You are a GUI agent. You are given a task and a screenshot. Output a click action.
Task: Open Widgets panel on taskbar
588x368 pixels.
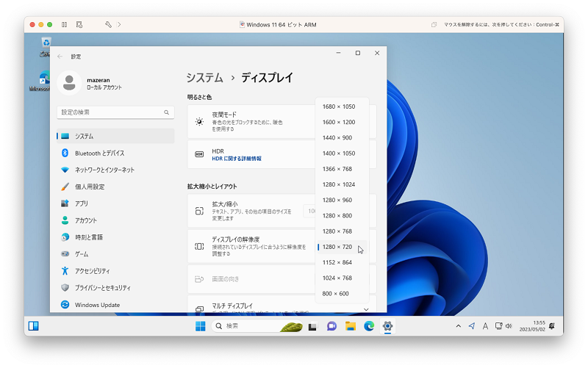tap(33, 326)
